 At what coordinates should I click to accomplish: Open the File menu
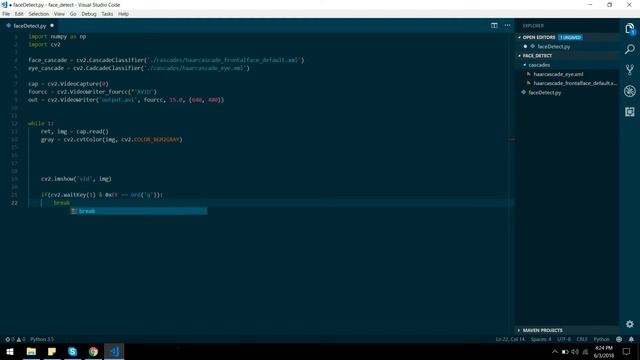coord(6,14)
